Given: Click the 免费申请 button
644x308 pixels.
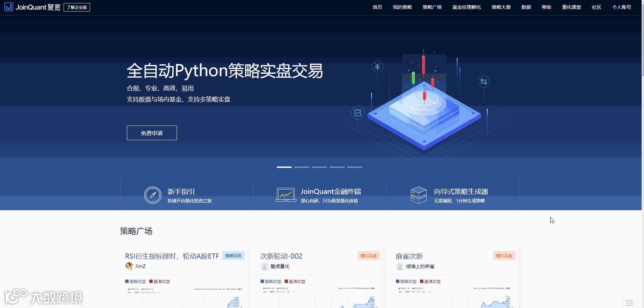Looking at the screenshot, I should (152, 133).
